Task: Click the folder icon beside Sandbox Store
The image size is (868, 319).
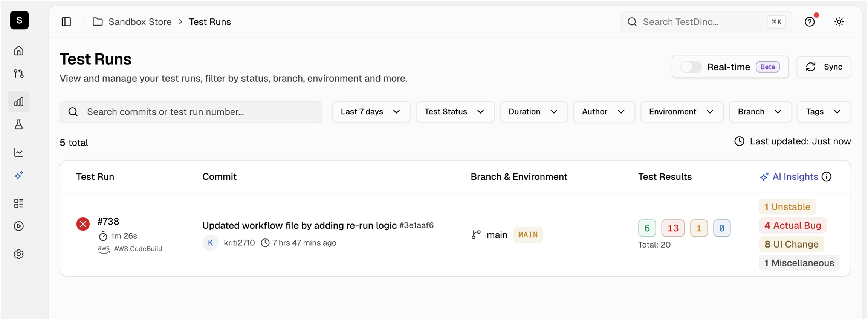Action: point(98,22)
